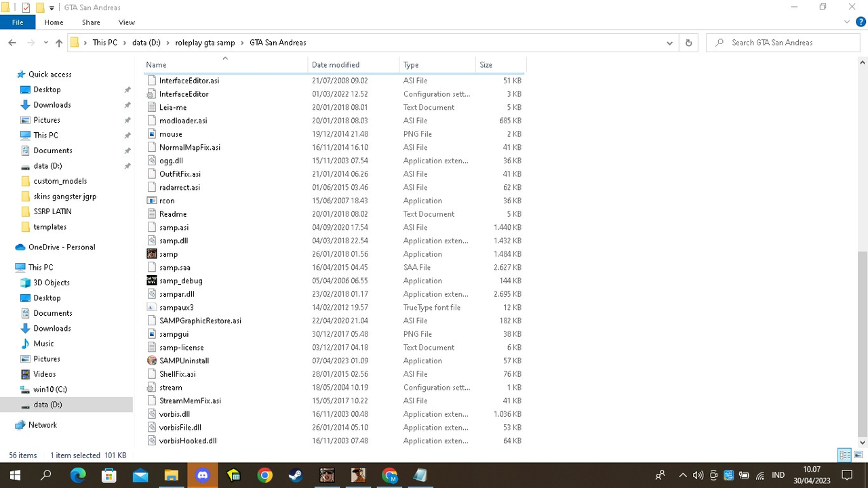868x488 pixels.
Task: Expand the ribbon with the chevron
Action: click(x=847, y=22)
